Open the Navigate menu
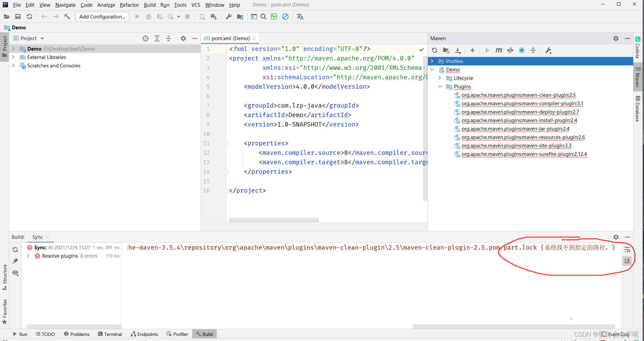The width and height of the screenshot is (644, 341). [66, 5]
